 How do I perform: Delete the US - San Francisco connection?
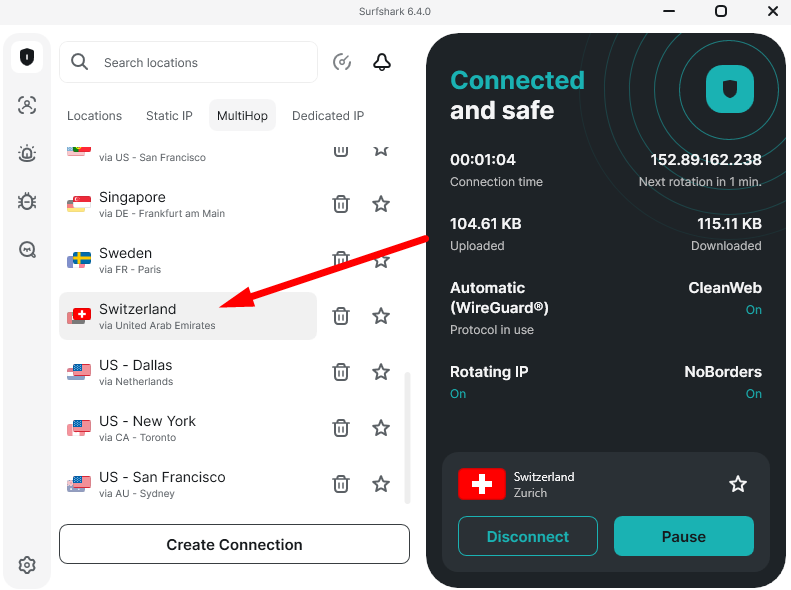click(341, 484)
